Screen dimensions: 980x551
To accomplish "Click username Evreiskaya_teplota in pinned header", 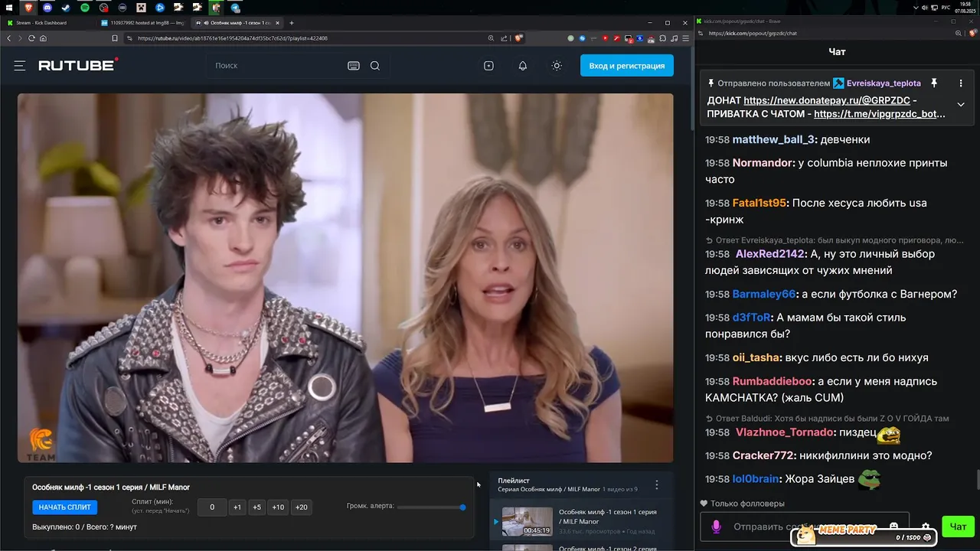I will (x=884, y=83).
